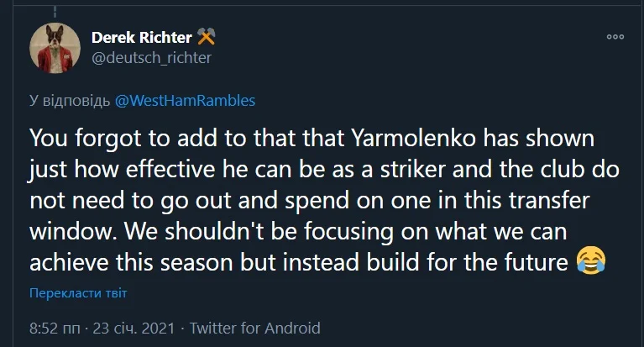Viewport: 644px width, 347px height.
Task: Click the "Перекласти твіт" translate link
Action: (x=78, y=295)
